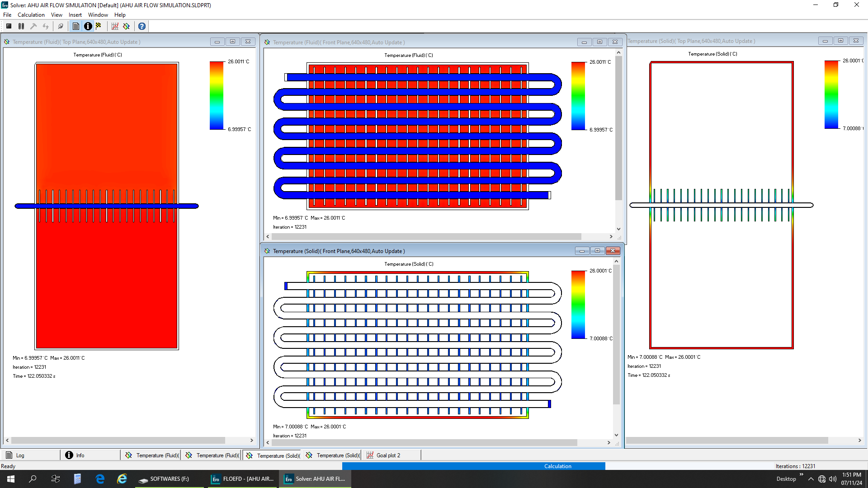Maximize the Temperature (Fluid) Front Plane window
The width and height of the screenshot is (868, 488).
point(599,42)
